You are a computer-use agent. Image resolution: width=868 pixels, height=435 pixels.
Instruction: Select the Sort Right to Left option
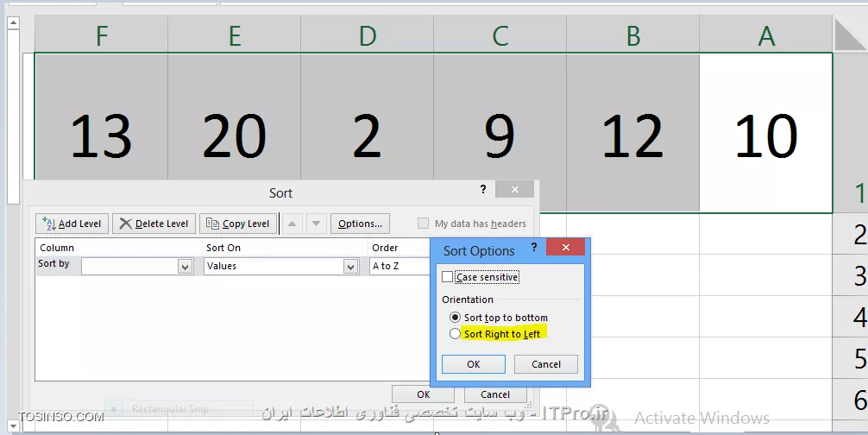[455, 334]
